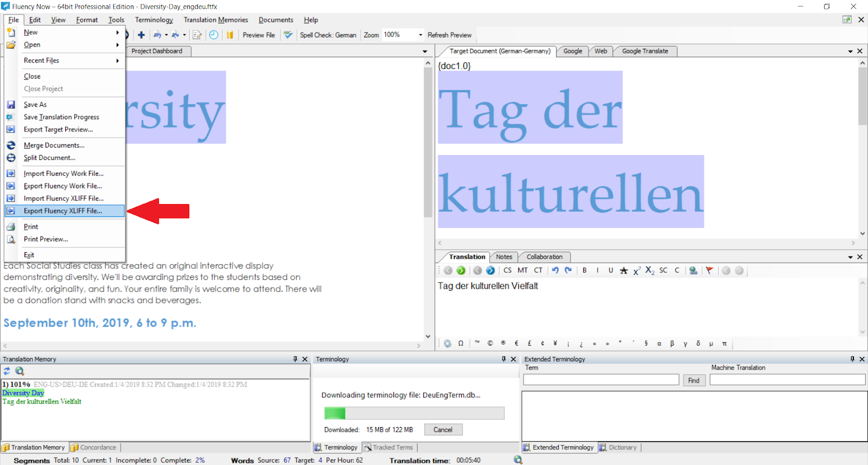Insert the copyright symbol

click(x=490, y=343)
